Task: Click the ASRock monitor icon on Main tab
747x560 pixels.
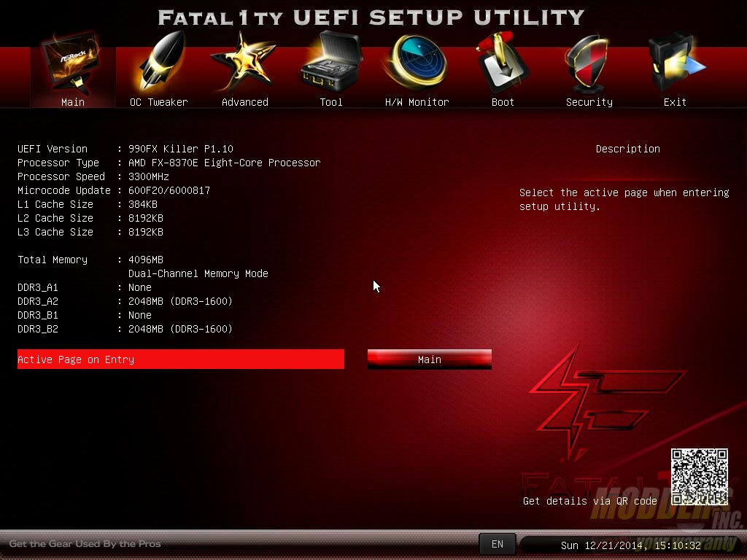Action: (x=71, y=64)
